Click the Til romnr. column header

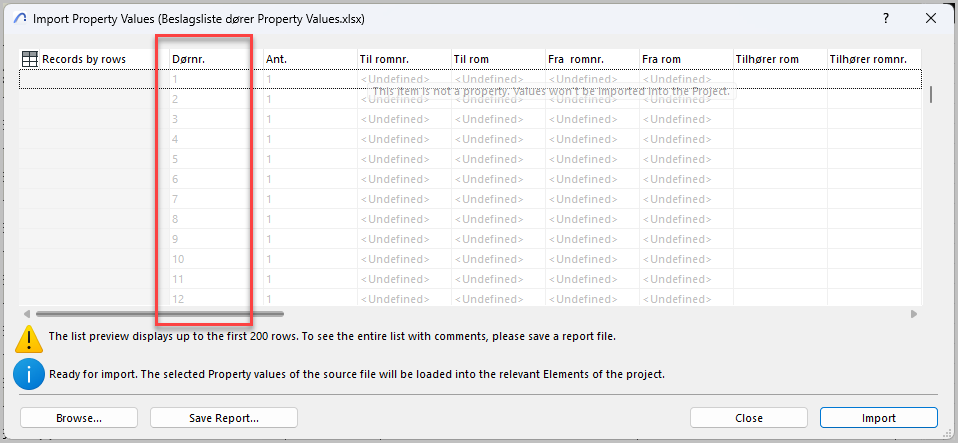[x=385, y=59]
